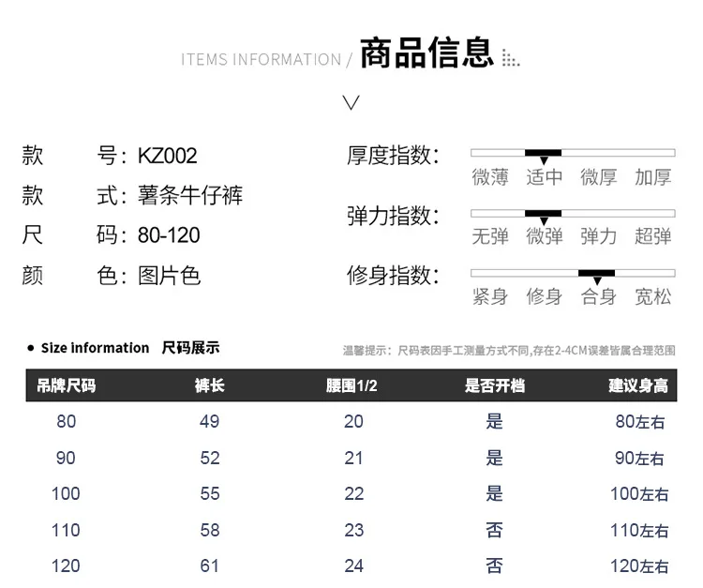Click the 100左右 height cell
The height and width of the screenshot is (588, 703).
click(x=640, y=494)
